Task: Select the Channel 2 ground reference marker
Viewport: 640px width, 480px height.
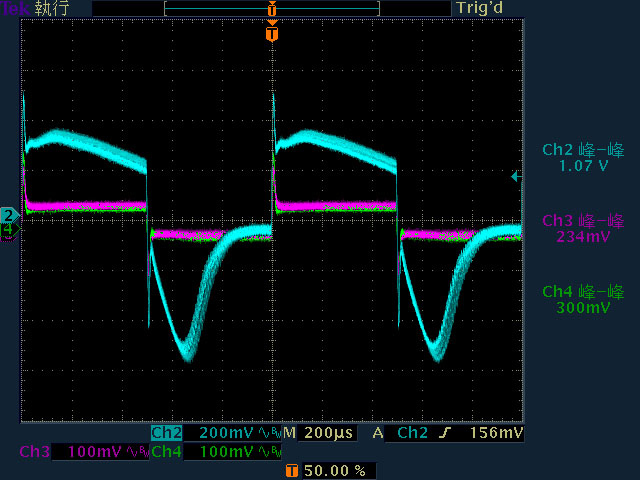Action: (9, 216)
